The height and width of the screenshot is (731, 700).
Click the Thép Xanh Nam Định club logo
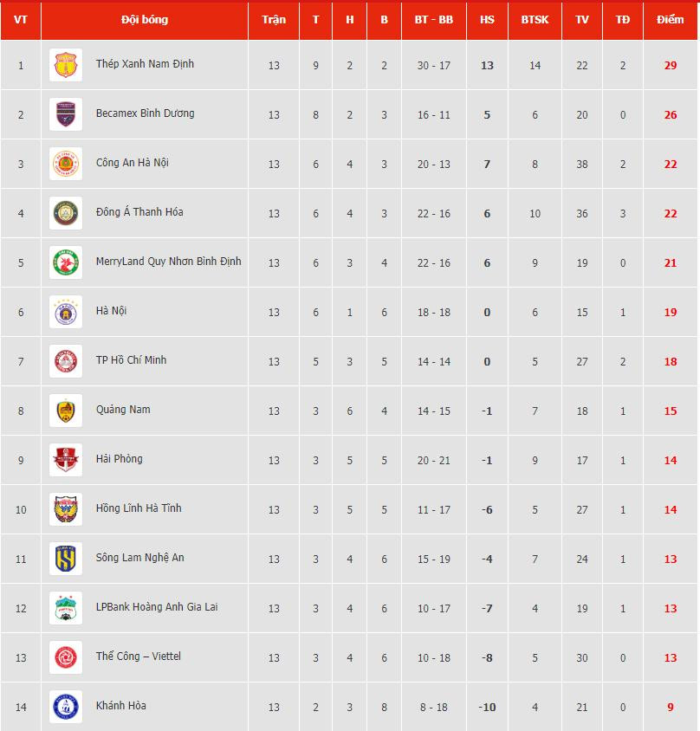[66, 65]
